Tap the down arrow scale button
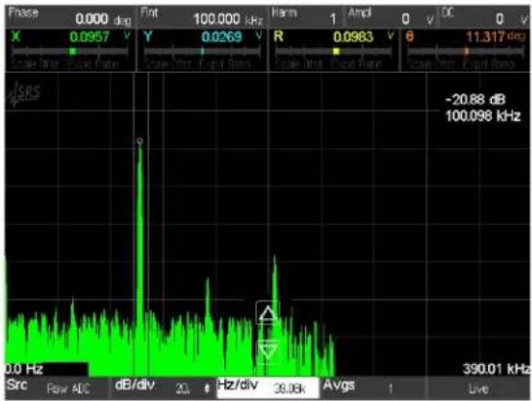Viewport: 532px width, 401px height. (x=268, y=351)
